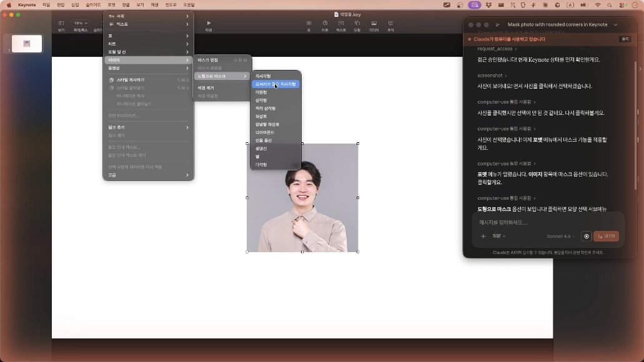Select 스타일 복사하기 in the Format menu
Image resolution: width=644 pixels, height=362 pixels.
pyautogui.click(x=148, y=80)
